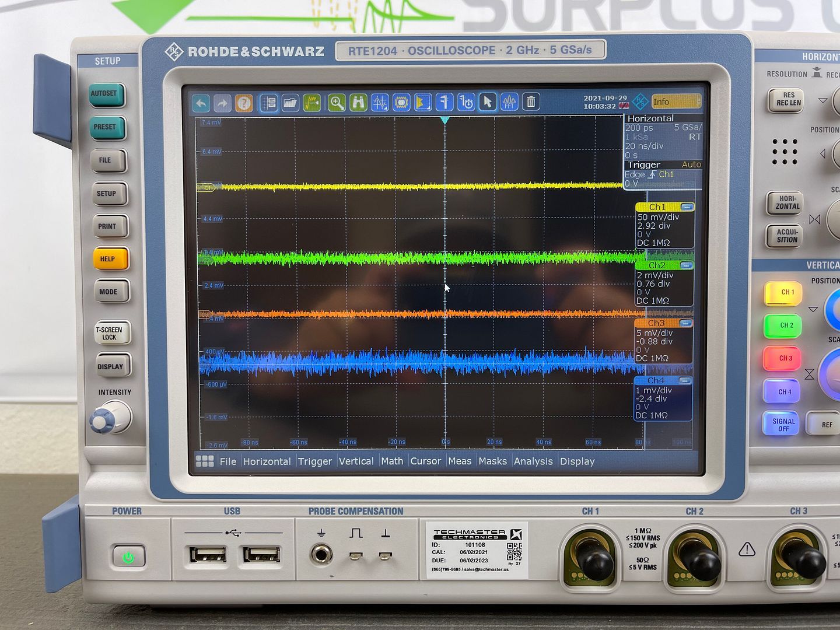Minimize the Ch1 signal box

(x=687, y=207)
